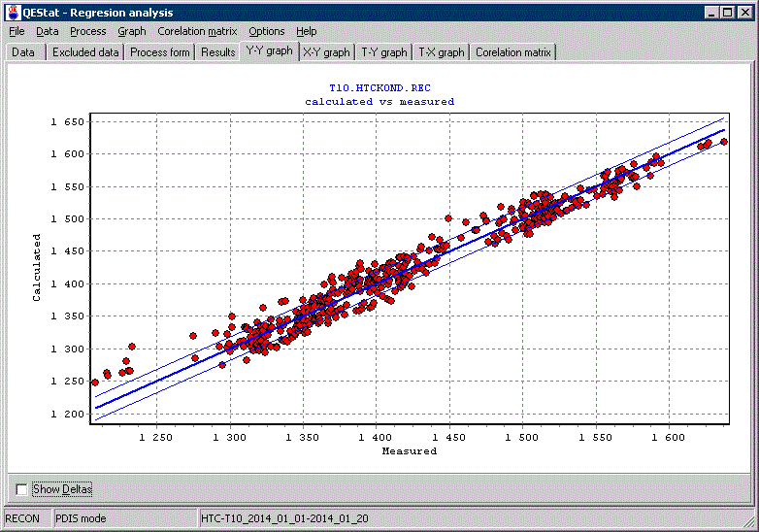Screen dimensions: 759x532
Task: Close the QEStat window
Action: coord(745,12)
